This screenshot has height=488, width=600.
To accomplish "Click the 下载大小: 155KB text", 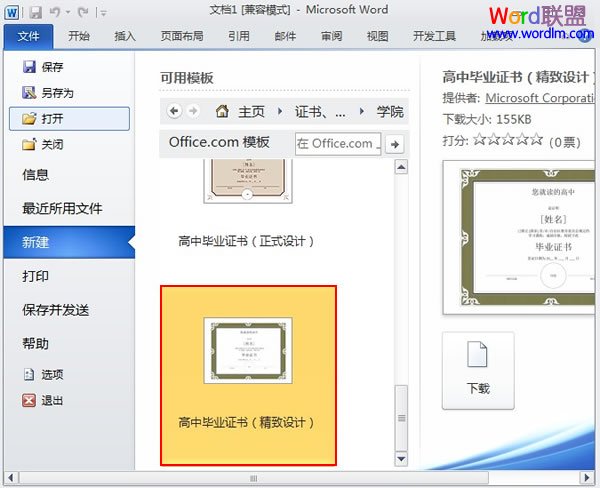I will pos(487,119).
